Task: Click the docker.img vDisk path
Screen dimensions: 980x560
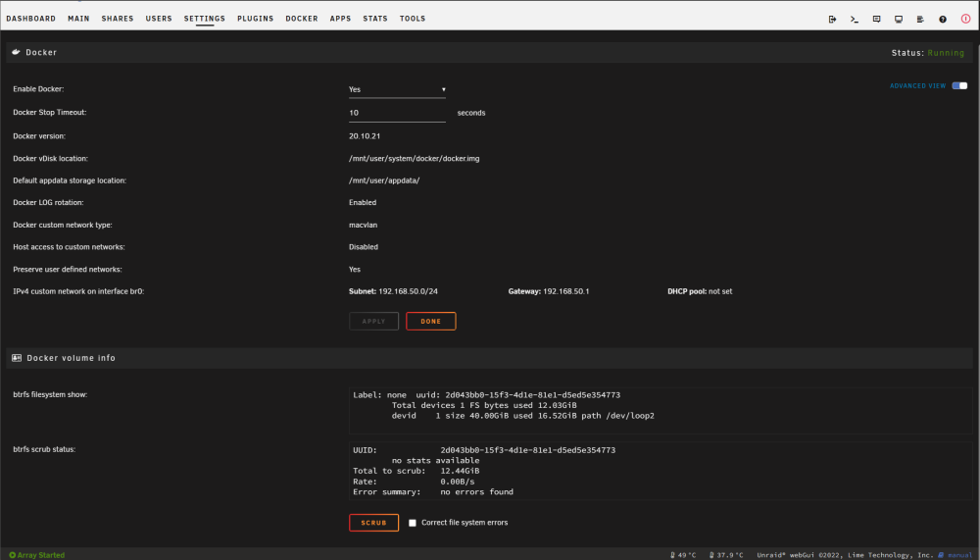Action: coord(415,158)
